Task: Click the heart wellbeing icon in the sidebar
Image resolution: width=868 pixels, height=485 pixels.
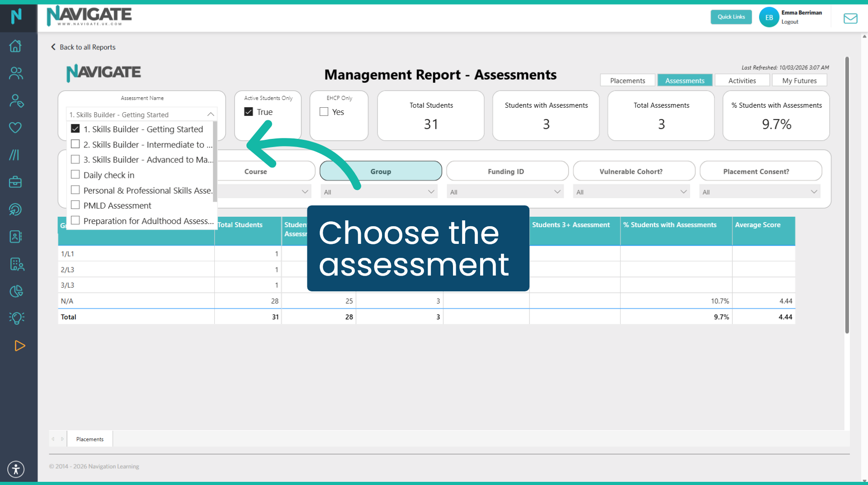Action: click(x=16, y=127)
